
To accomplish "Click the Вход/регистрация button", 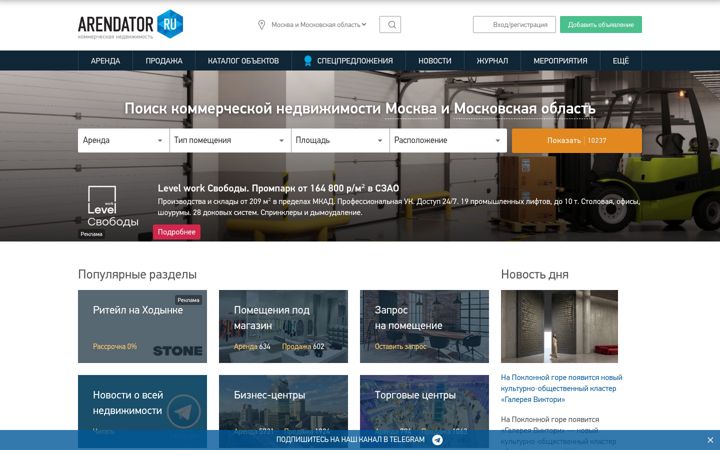I will tap(514, 25).
